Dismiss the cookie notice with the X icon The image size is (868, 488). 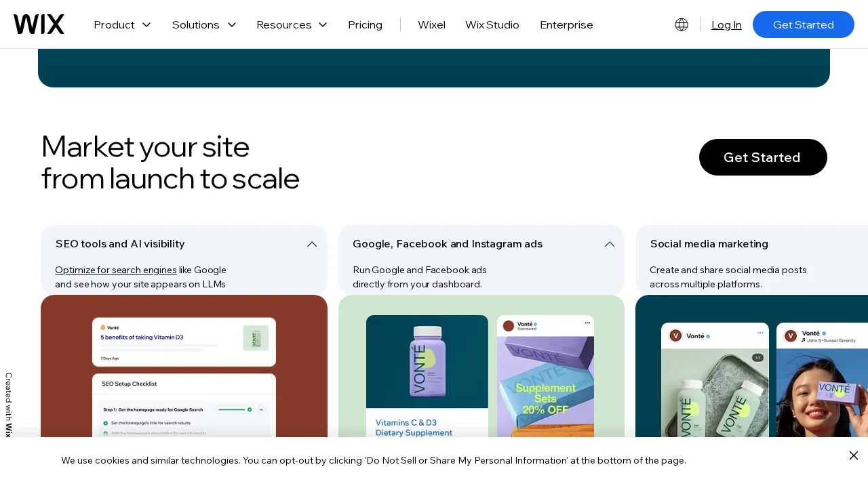point(853,455)
